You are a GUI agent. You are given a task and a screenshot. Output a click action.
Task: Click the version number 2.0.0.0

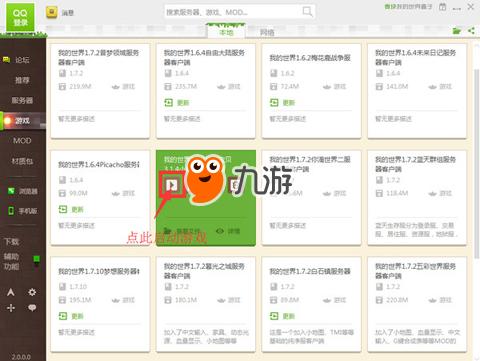pos(21,357)
